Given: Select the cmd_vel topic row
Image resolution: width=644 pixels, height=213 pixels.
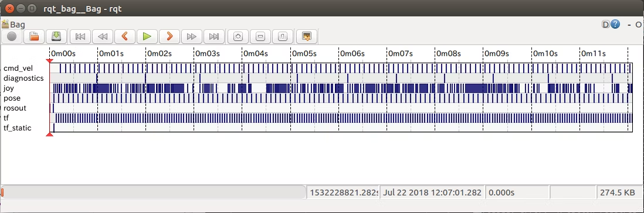Looking at the screenshot, I should (x=341, y=68).
